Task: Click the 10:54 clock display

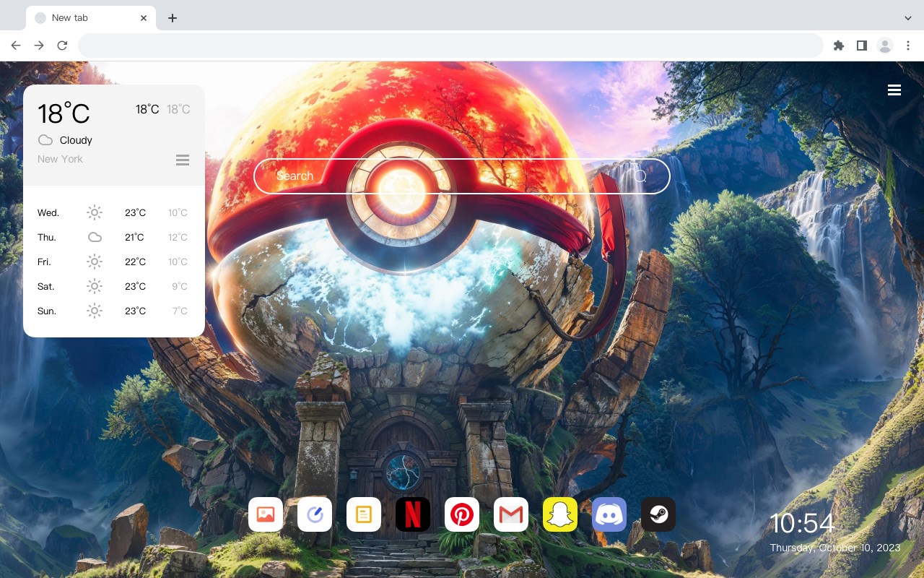Action: point(802,523)
